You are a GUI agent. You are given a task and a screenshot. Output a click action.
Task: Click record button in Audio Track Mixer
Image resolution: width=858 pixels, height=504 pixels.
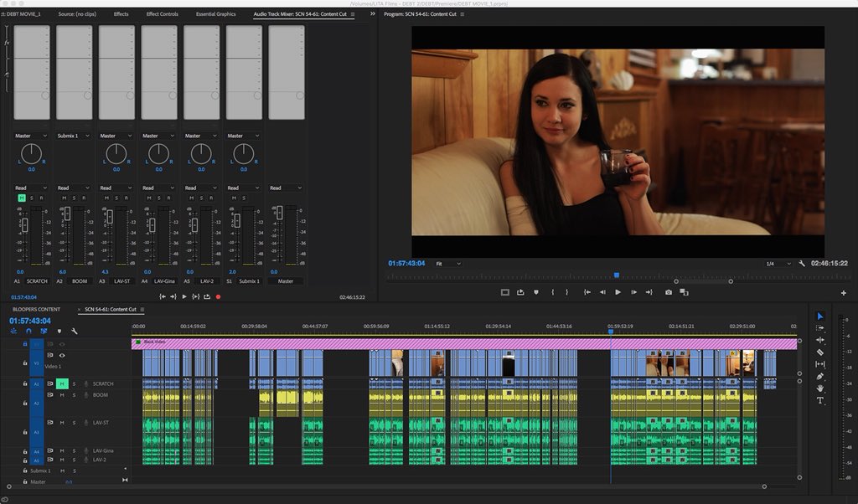219,297
